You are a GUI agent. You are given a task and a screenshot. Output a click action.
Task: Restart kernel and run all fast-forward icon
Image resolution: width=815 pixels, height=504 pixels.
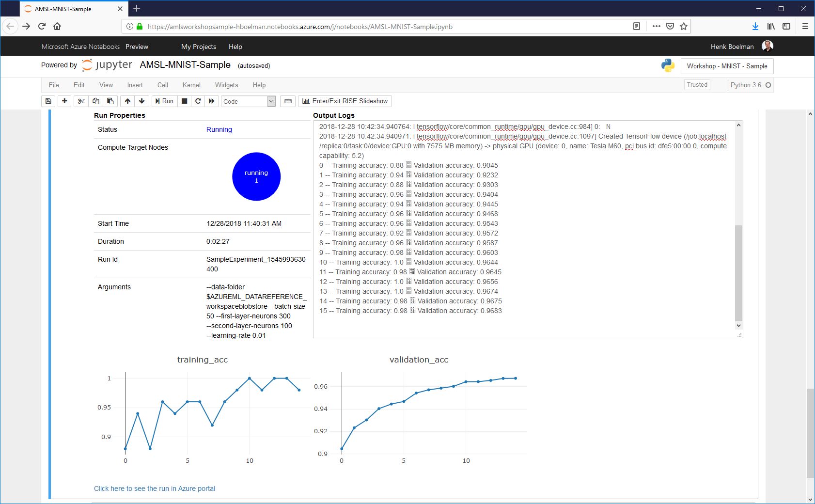coord(211,101)
